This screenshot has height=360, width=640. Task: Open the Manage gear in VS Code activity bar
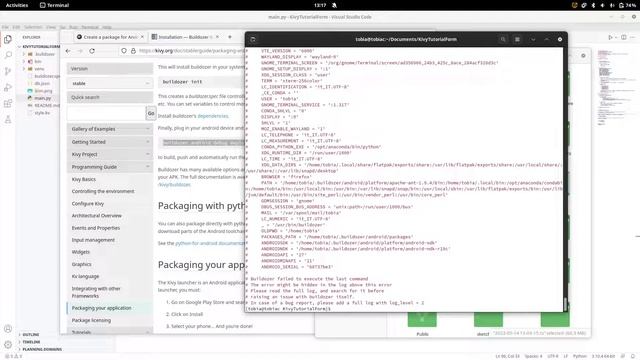click(8, 344)
